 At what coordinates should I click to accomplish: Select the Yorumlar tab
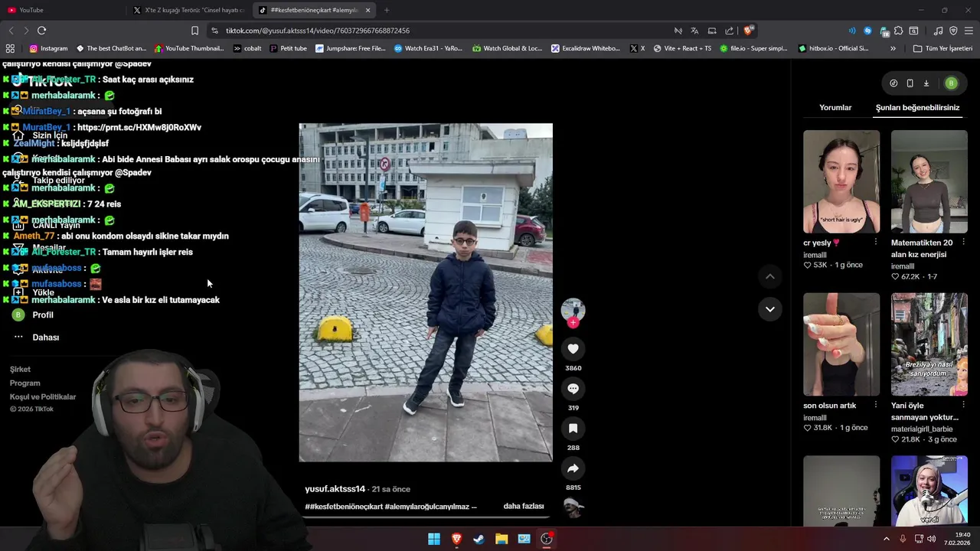[835, 108]
